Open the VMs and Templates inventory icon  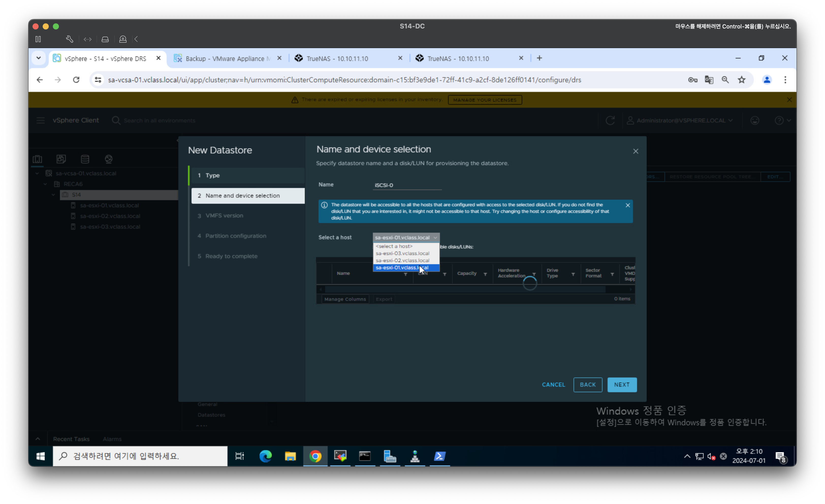pyautogui.click(x=61, y=159)
